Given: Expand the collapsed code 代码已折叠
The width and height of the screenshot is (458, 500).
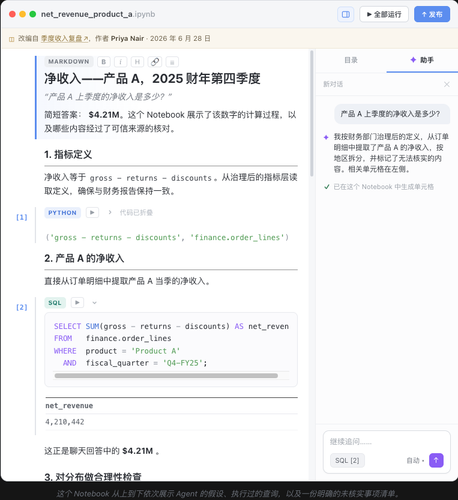Looking at the screenshot, I should pos(136,213).
